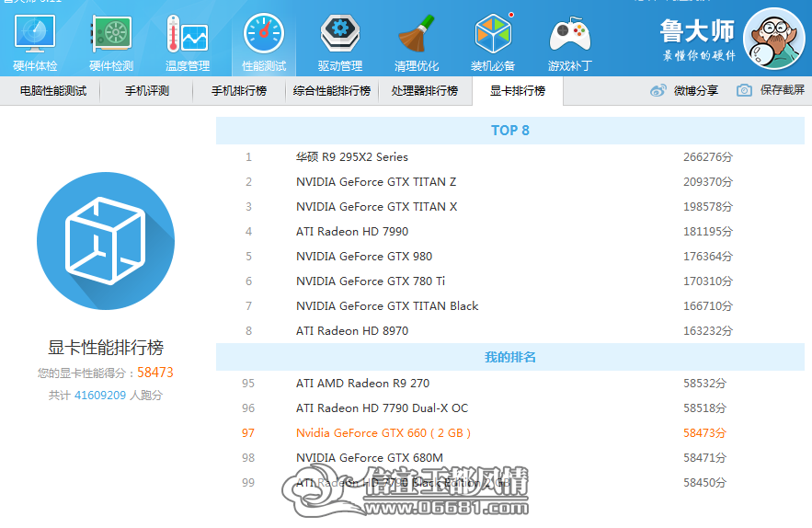
Task: Select the 性能测试 performance test gauge icon
Action: (x=264, y=34)
